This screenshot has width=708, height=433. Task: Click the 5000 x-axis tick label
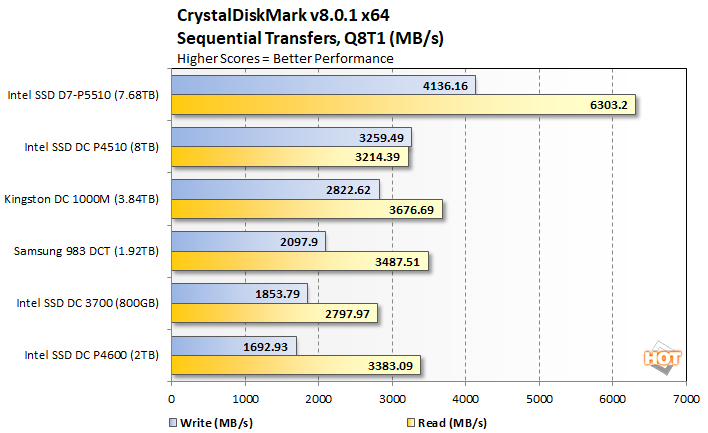click(539, 399)
